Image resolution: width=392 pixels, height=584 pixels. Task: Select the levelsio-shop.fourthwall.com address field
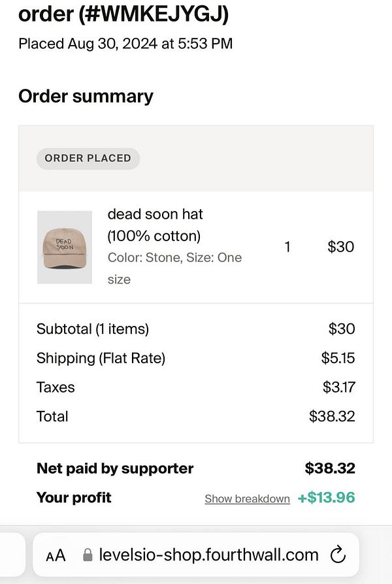(x=208, y=555)
